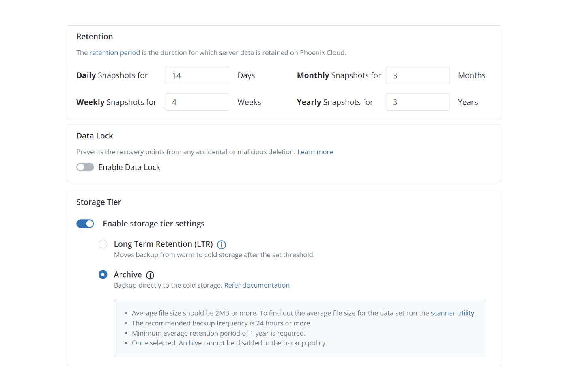Click the 'Storage Tier' section heading

[x=99, y=202]
